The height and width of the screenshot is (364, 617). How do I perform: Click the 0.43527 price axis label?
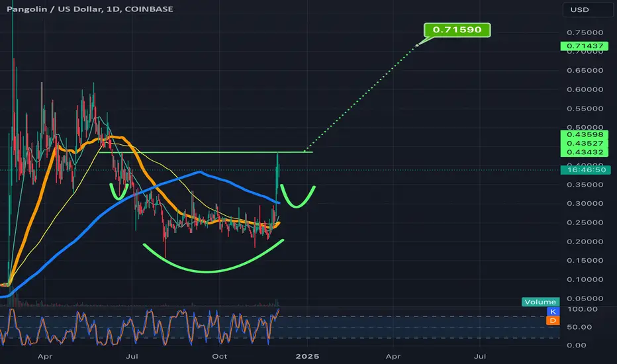point(585,143)
